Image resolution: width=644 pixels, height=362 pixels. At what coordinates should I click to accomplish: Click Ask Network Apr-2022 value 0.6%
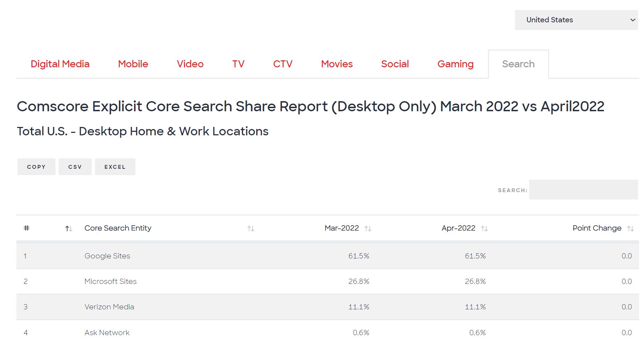click(478, 333)
